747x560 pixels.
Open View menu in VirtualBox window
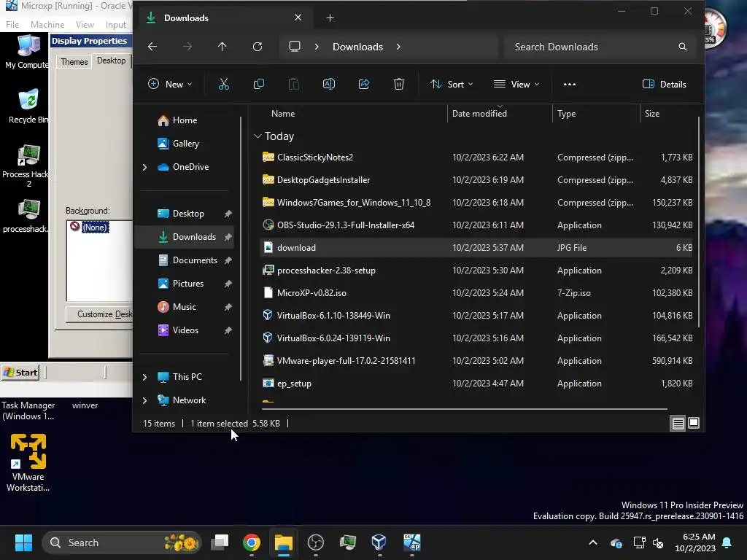click(x=85, y=24)
